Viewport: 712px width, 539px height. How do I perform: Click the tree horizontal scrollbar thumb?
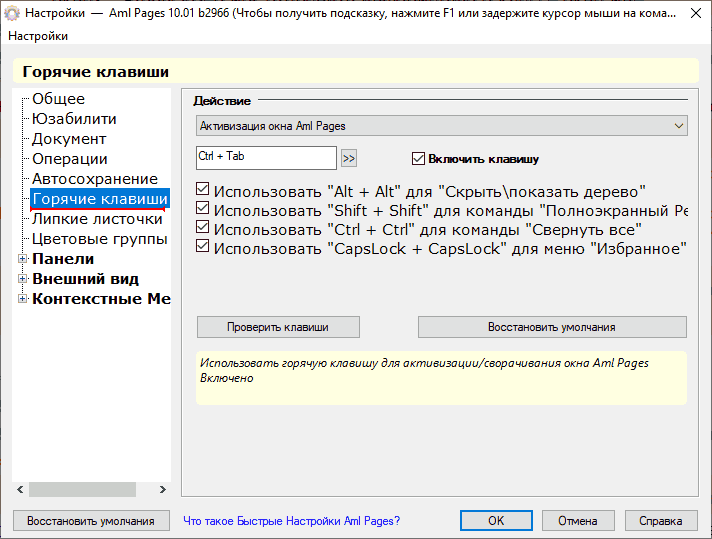pos(83,490)
